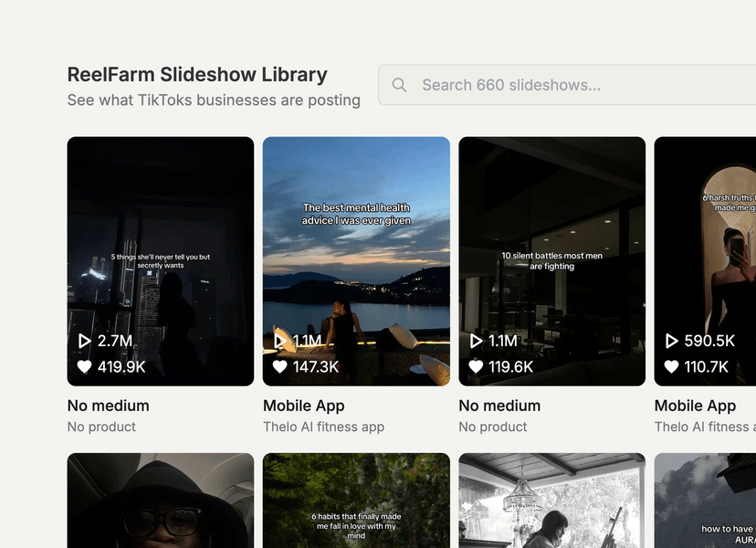Click the heart icon showing 119.6K likes
The image size is (756, 548).
click(x=474, y=365)
